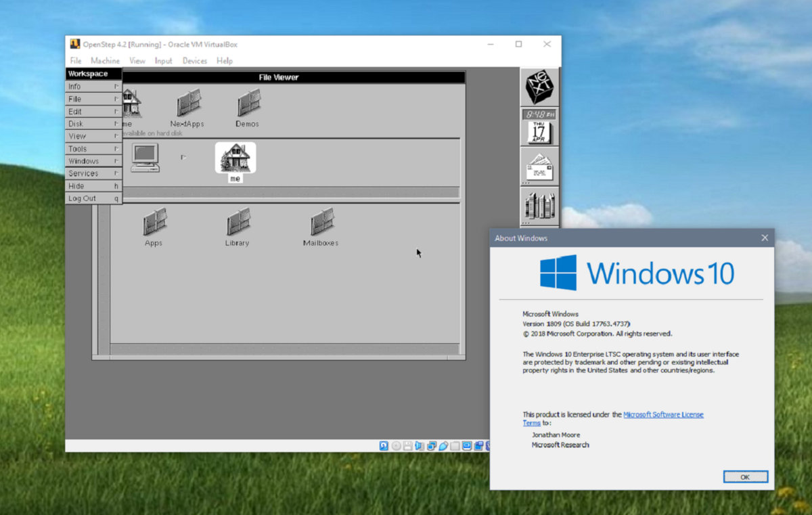The image size is (812, 515).
Task: Click the NeXT cube dock icon
Action: click(x=539, y=87)
